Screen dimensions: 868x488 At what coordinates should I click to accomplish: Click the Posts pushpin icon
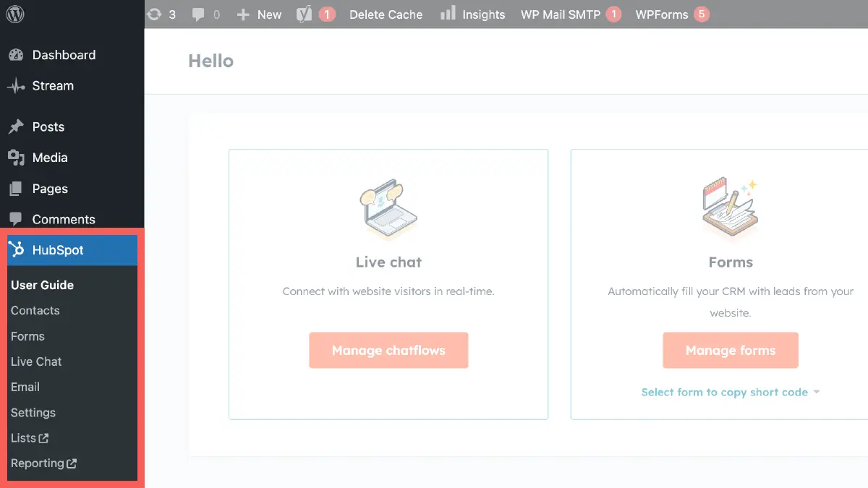pos(16,127)
